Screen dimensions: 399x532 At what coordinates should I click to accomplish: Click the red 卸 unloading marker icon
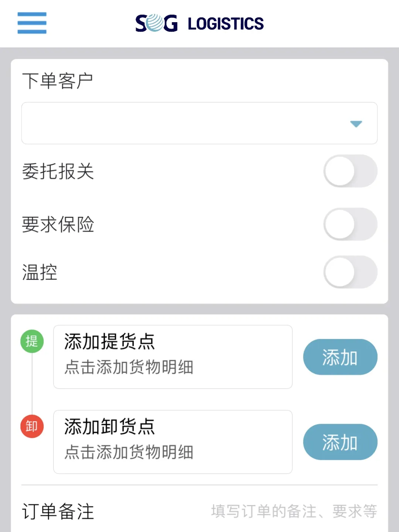(32, 426)
